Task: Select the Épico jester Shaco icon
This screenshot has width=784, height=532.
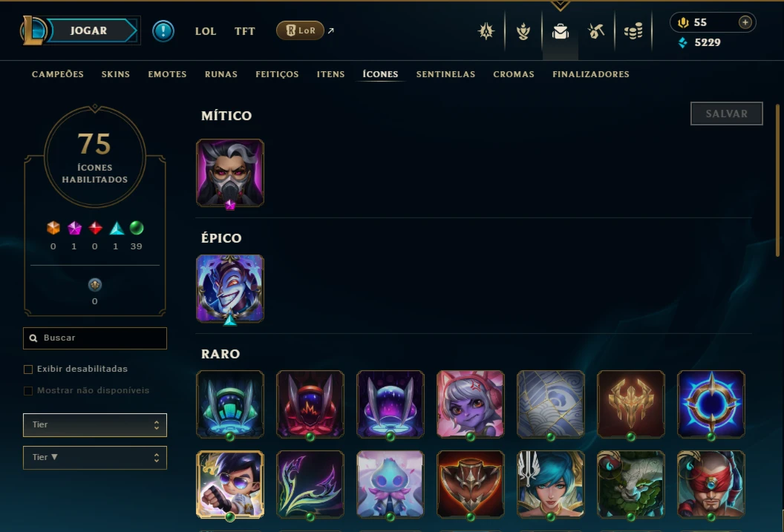Action: coord(230,289)
